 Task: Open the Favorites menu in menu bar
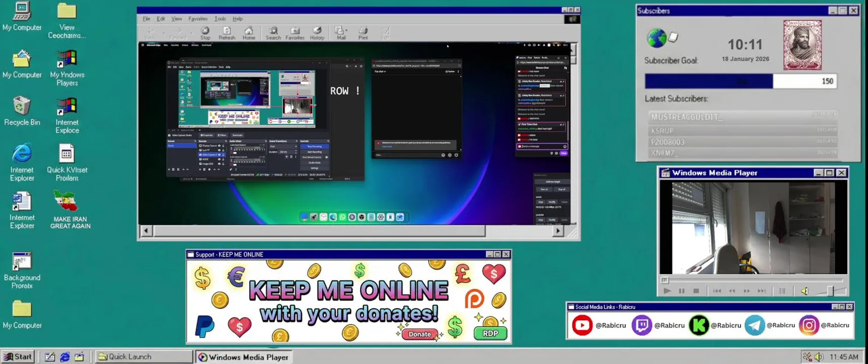pyautogui.click(x=198, y=19)
